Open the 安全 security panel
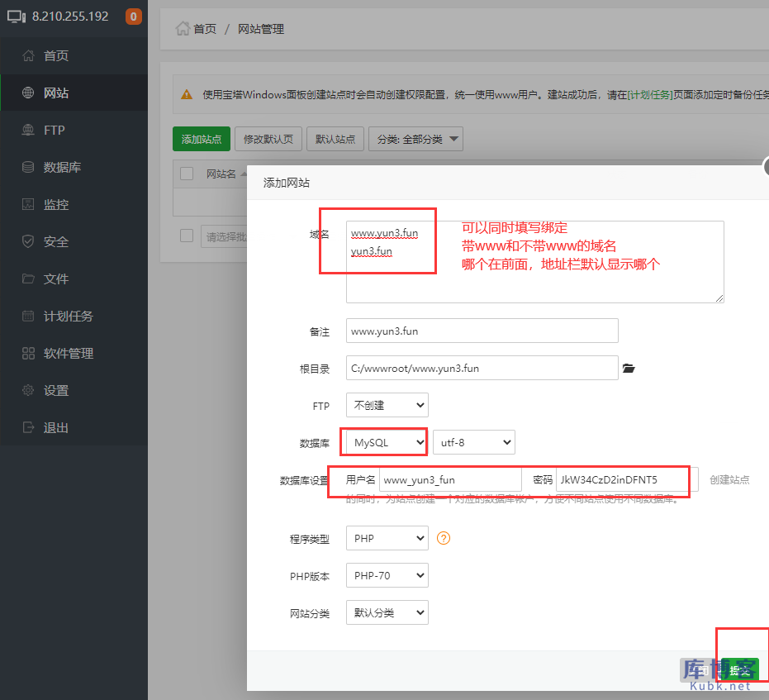 (x=50, y=241)
